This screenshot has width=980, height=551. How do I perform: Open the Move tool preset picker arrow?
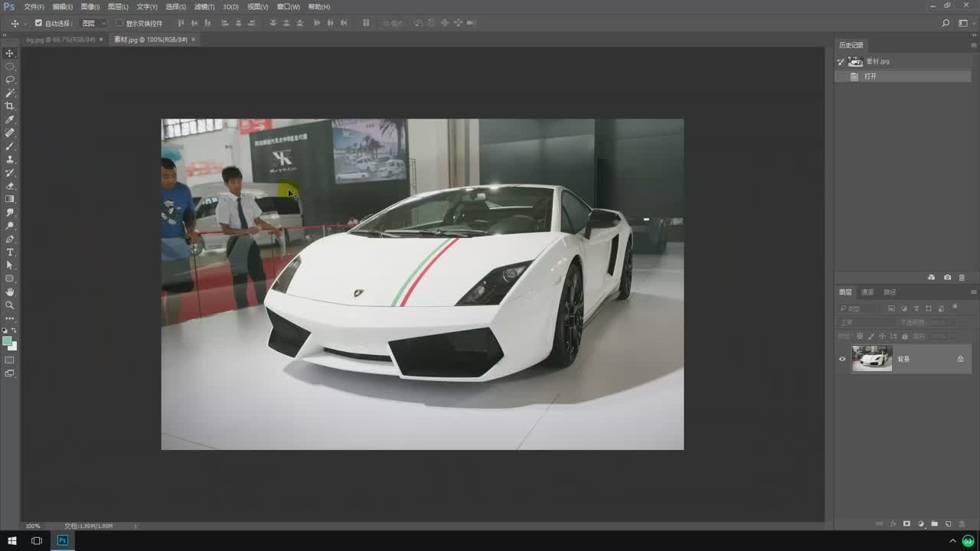pyautogui.click(x=25, y=23)
